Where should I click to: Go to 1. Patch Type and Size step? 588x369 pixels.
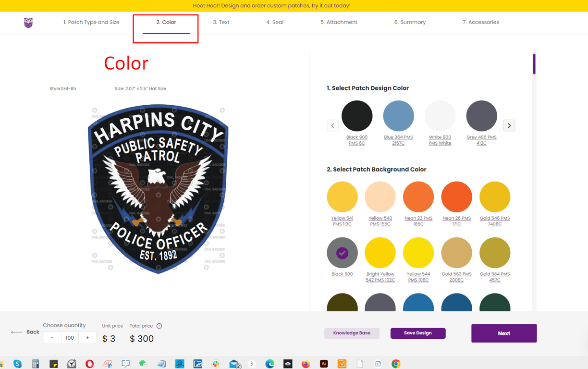91,22
